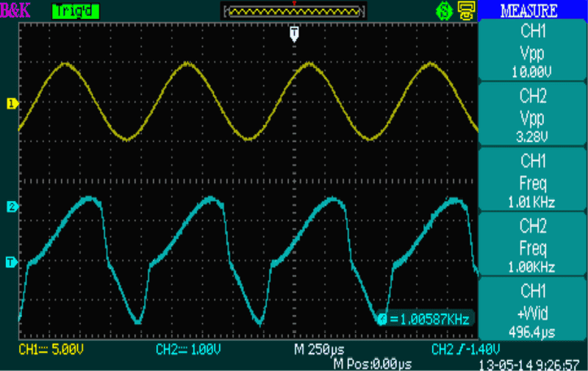Click the B&K logo

tap(15, 10)
